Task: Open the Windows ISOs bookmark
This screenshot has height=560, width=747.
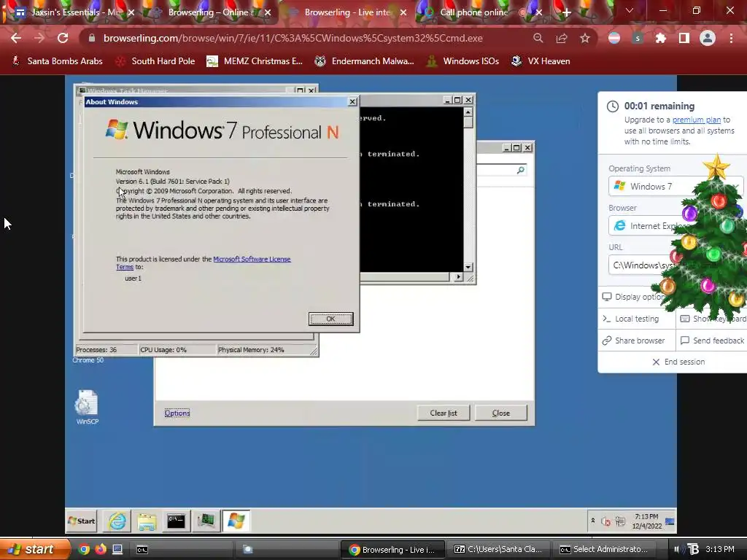Action: click(463, 61)
